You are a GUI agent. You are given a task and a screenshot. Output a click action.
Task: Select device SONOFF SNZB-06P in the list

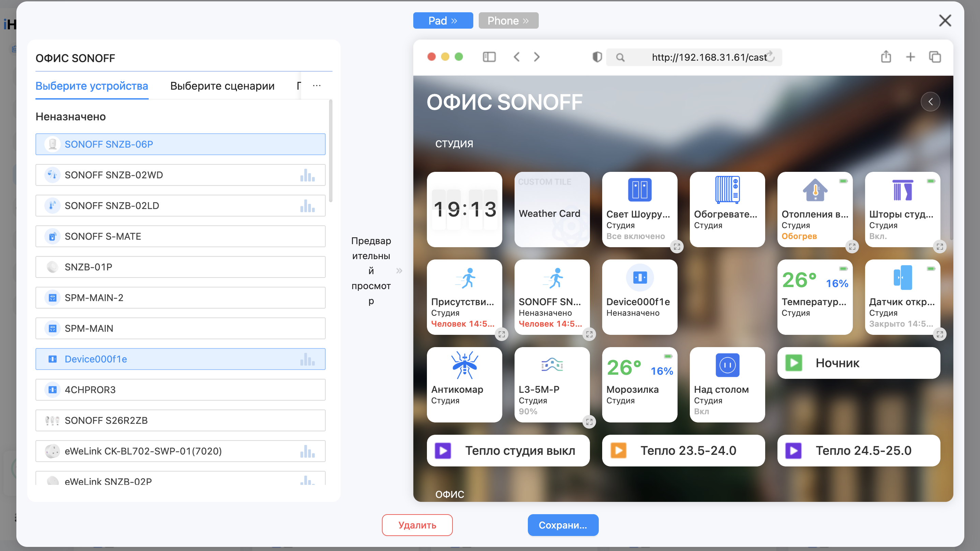[180, 144]
